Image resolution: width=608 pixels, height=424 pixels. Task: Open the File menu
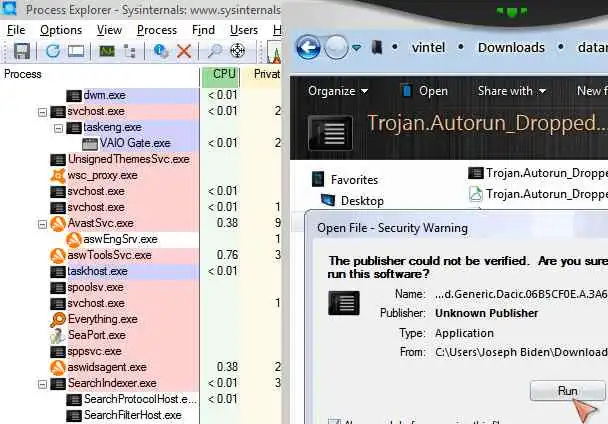click(16, 30)
